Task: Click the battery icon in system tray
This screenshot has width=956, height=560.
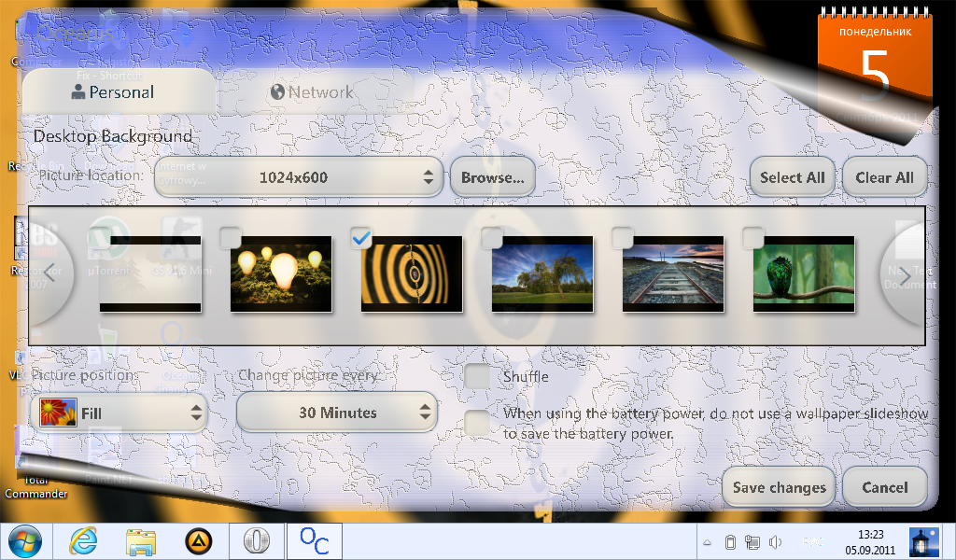Action: (x=730, y=541)
